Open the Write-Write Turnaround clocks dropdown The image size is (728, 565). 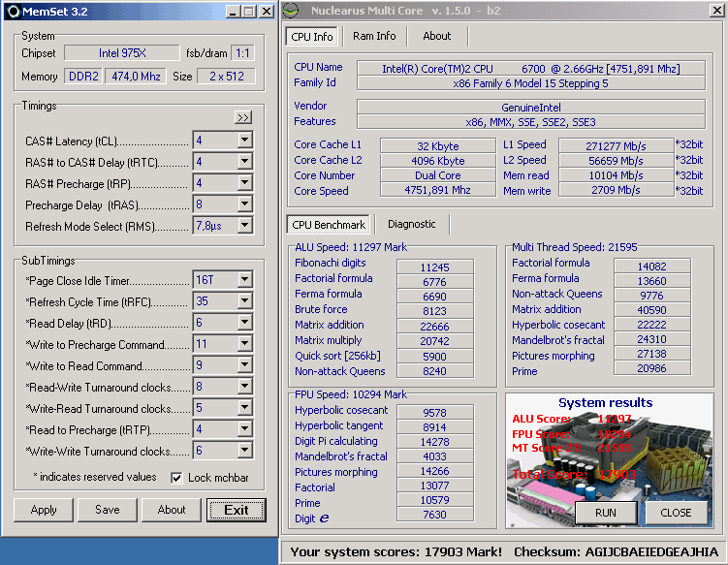[x=244, y=451]
